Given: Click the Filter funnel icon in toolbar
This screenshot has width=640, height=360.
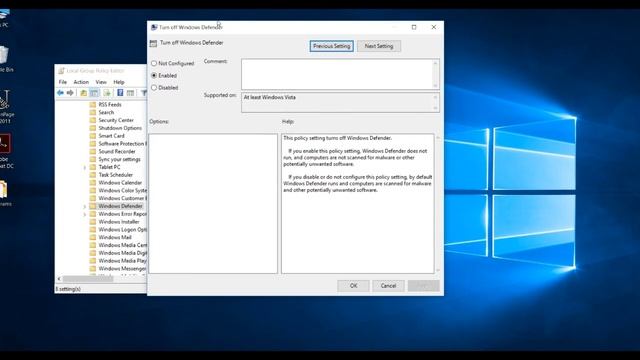Looking at the screenshot, I should 144,93.
